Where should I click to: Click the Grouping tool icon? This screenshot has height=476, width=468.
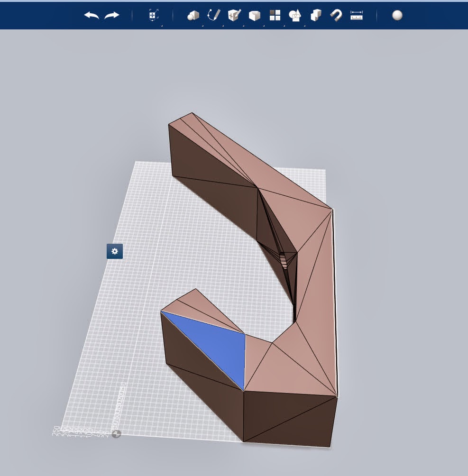click(x=295, y=16)
